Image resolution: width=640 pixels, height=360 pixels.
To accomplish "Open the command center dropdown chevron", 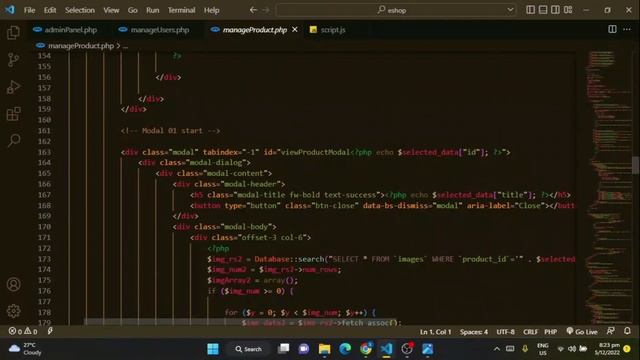I will [510, 10].
